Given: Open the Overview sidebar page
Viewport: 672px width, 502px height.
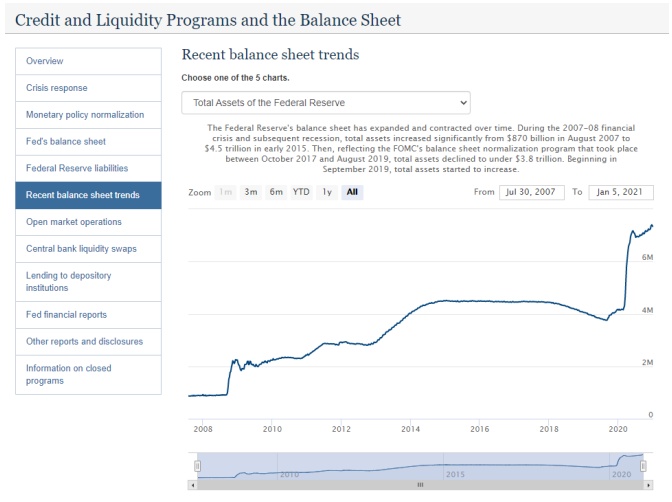Looking at the screenshot, I should click(88, 62).
